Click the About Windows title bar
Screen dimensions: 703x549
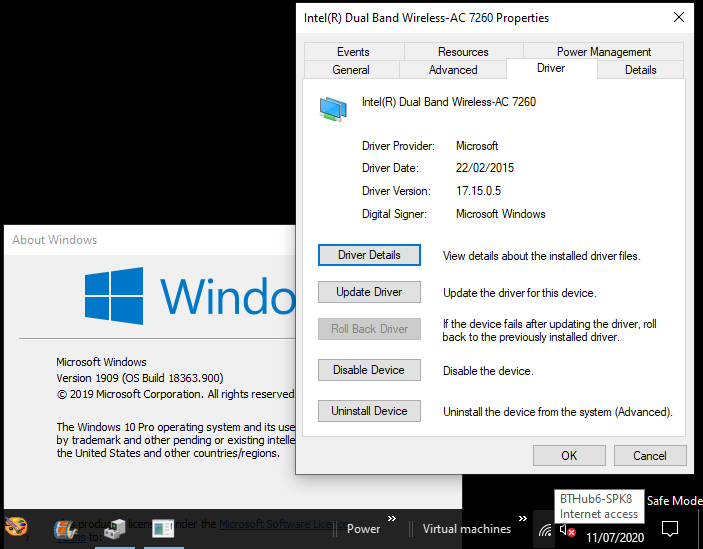click(x=150, y=240)
